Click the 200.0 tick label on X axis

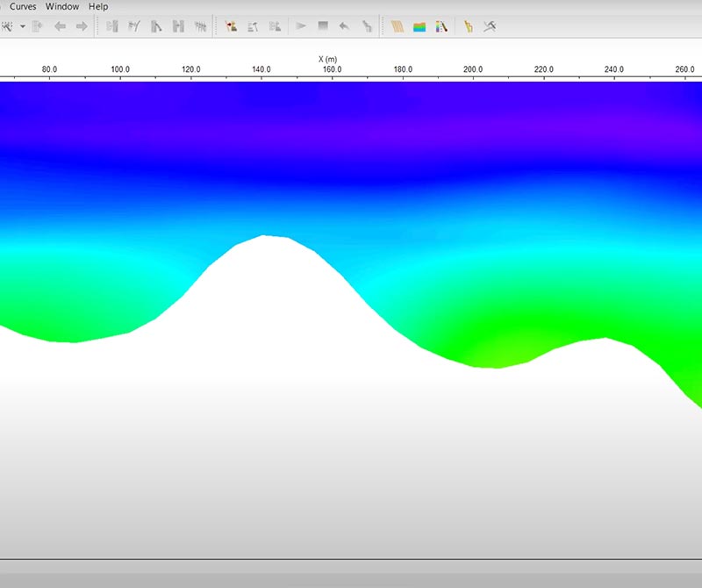(473, 69)
